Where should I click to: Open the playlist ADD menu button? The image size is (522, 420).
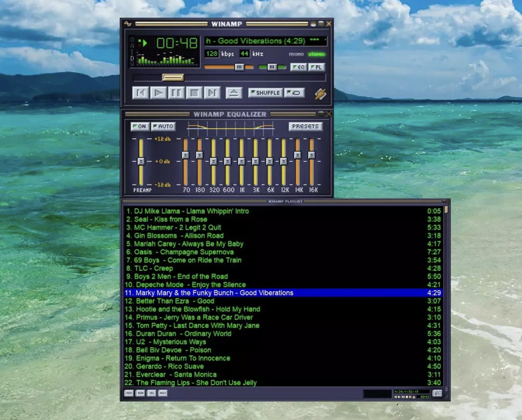pyautogui.click(x=129, y=393)
